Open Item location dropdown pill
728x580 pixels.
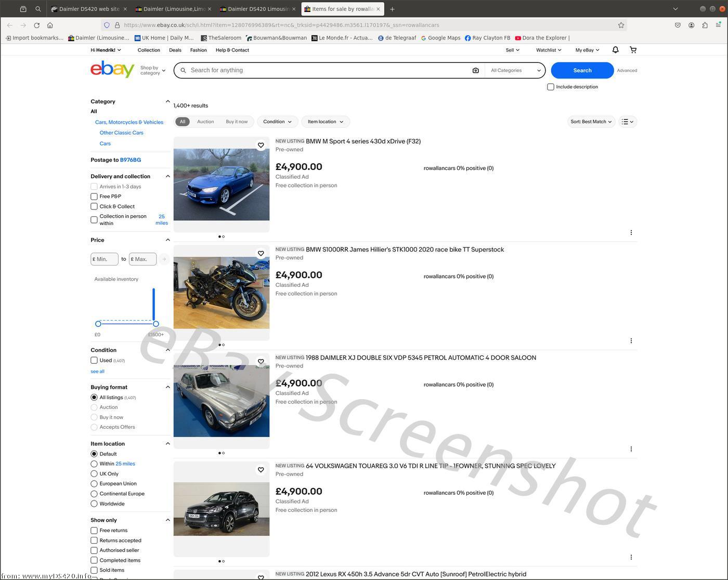click(x=326, y=122)
